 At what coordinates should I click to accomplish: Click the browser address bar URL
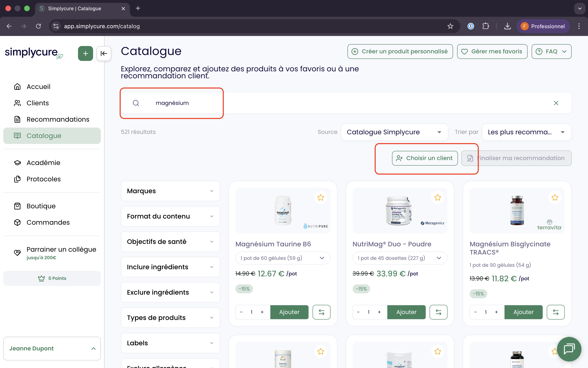pyautogui.click(x=102, y=26)
